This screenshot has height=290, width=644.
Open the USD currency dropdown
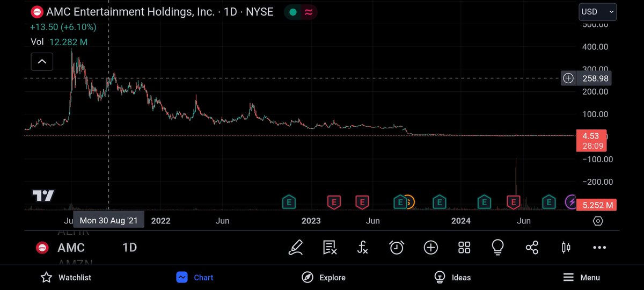597,12
